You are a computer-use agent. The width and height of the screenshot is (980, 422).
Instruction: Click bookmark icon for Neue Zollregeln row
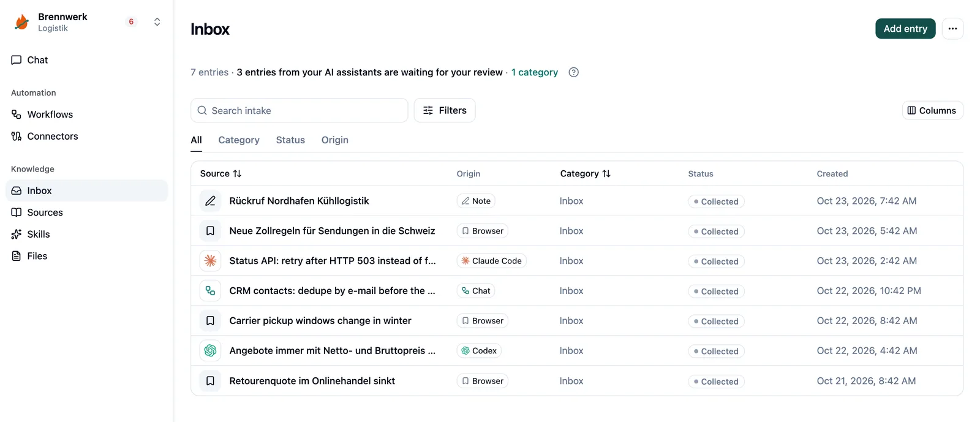(x=210, y=231)
